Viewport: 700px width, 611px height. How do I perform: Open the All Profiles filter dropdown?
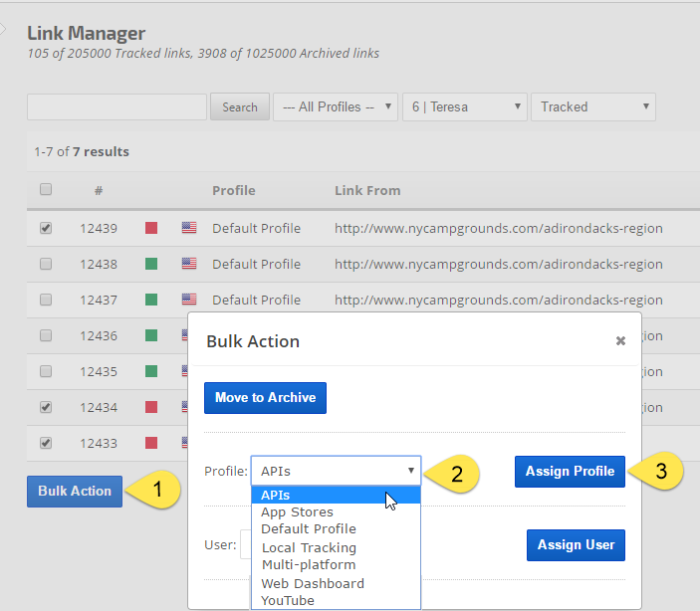pos(336,107)
